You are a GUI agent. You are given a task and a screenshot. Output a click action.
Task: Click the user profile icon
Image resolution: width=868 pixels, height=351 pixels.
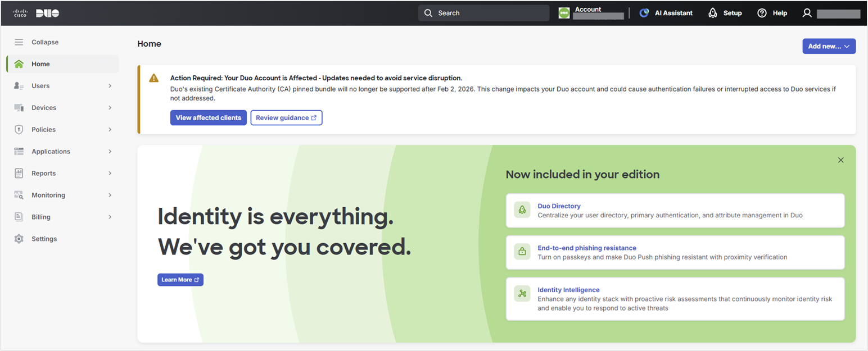(807, 13)
